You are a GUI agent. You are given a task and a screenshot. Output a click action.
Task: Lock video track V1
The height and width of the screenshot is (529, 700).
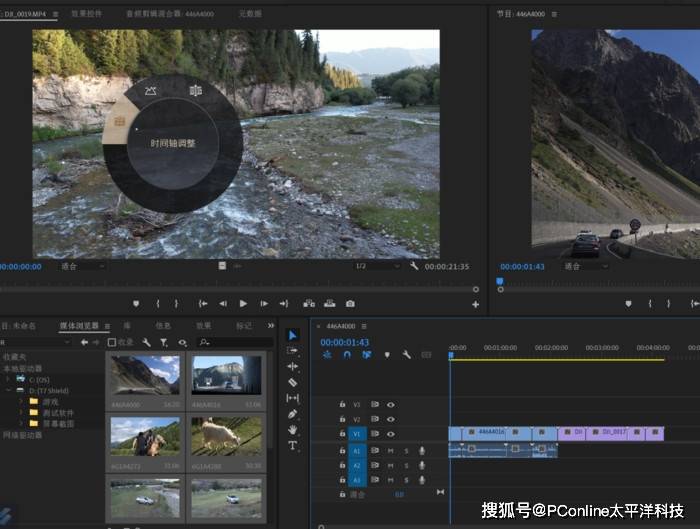342,433
